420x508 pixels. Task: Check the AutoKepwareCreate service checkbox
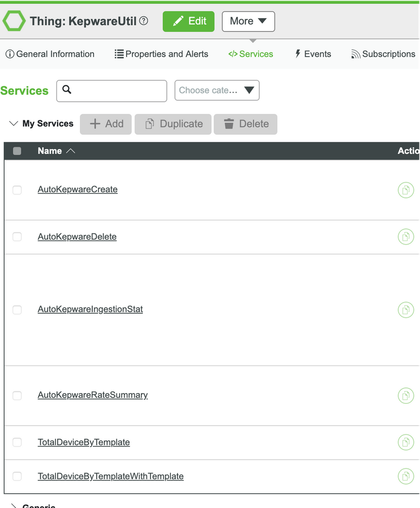(x=17, y=190)
